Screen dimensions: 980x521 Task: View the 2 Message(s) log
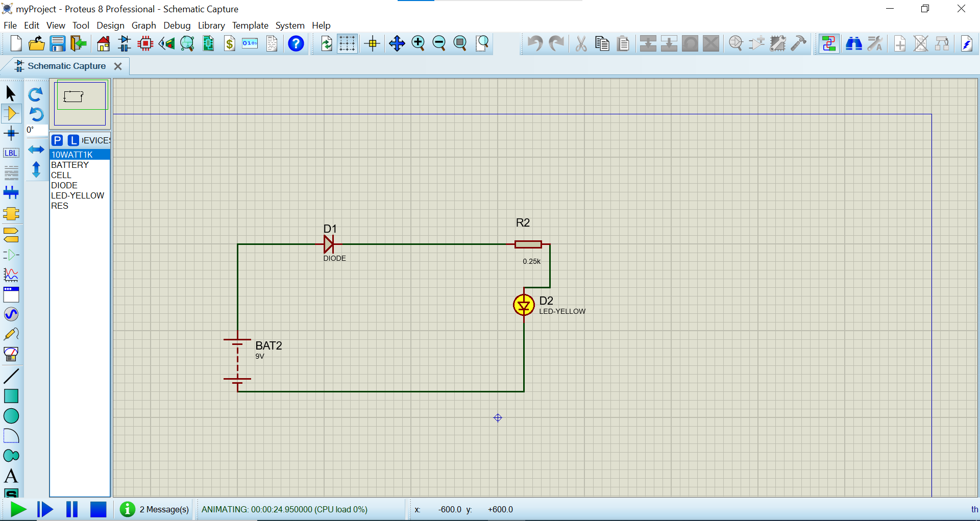[164, 509]
